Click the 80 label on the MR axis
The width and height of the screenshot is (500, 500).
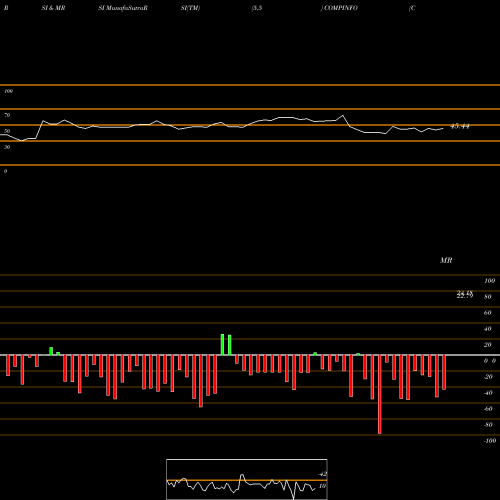point(488,297)
